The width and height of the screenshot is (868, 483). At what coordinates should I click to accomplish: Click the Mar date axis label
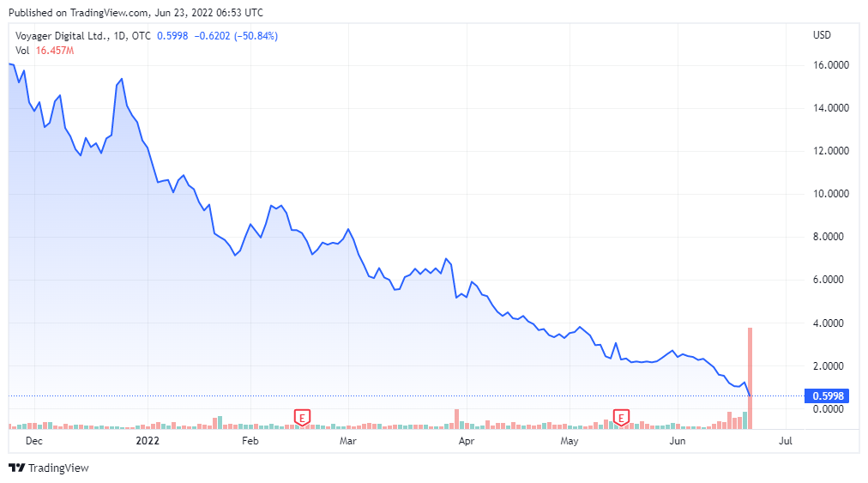pos(347,441)
